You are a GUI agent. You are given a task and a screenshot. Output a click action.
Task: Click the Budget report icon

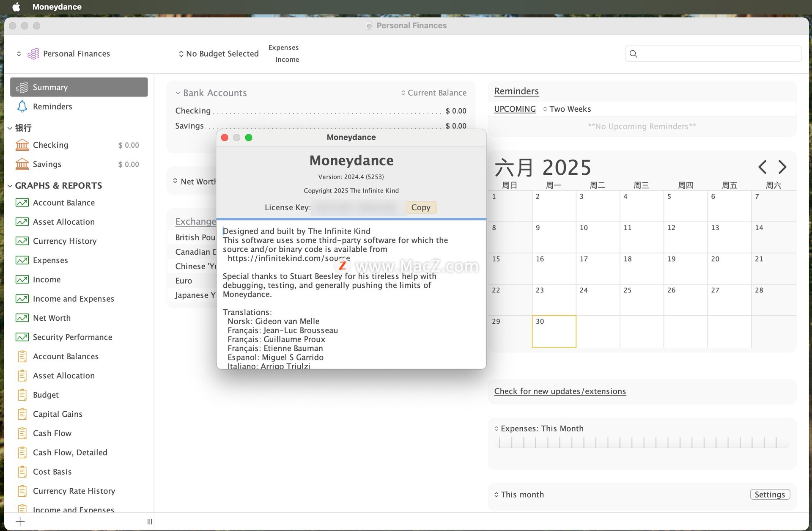tap(22, 395)
